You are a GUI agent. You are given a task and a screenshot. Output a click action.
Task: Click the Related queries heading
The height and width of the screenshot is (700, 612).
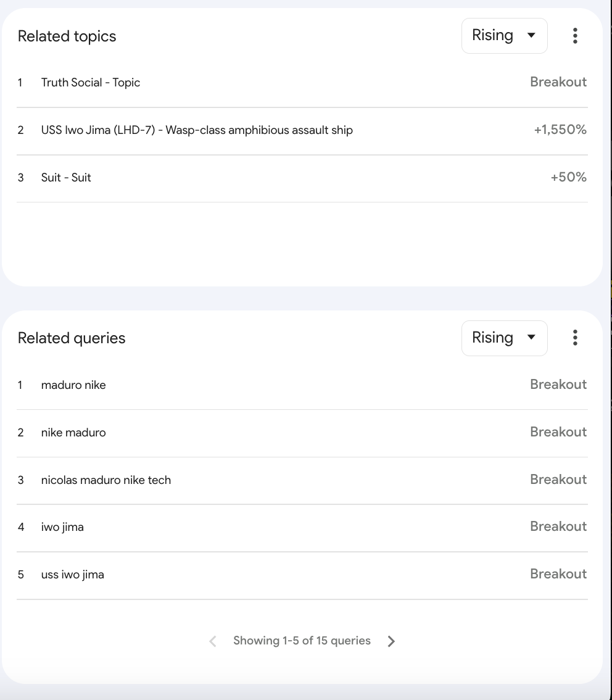tap(72, 338)
